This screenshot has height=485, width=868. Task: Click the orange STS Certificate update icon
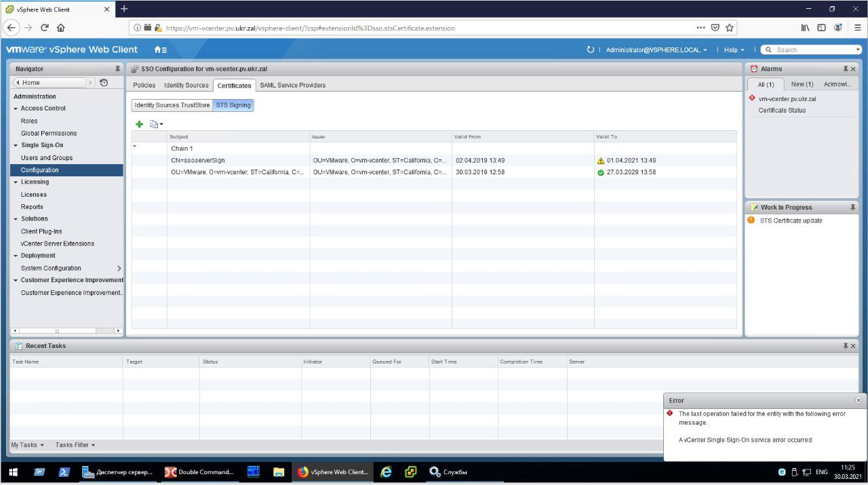pos(751,220)
